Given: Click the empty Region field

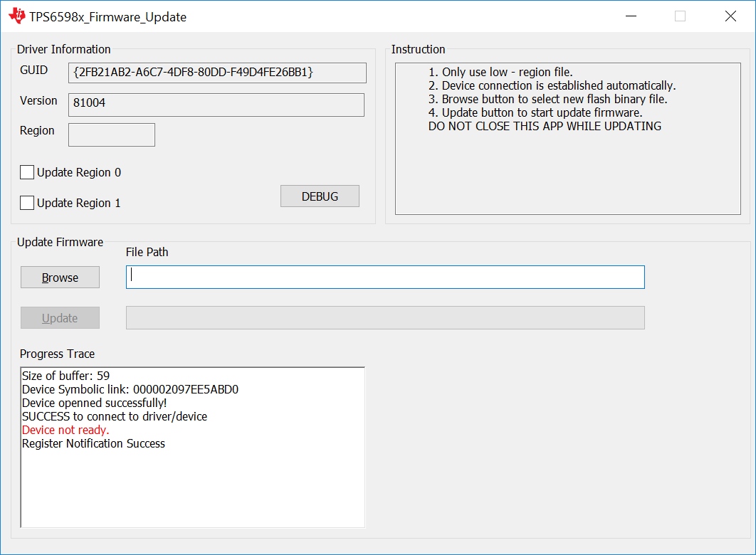Looking at the screenshot, I should coord(112,134).
